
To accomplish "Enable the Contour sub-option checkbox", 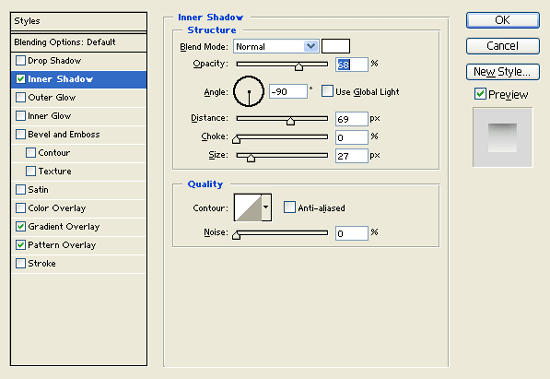I will pyautogui.click(x=31, y=153).
